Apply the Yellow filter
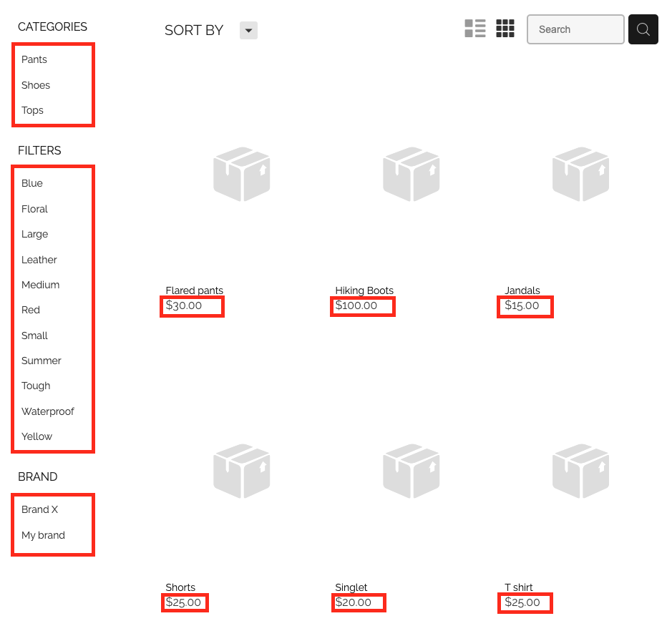The height and width of the screenshot is (626, 672). pyautogui.click(x=37, y=436)
